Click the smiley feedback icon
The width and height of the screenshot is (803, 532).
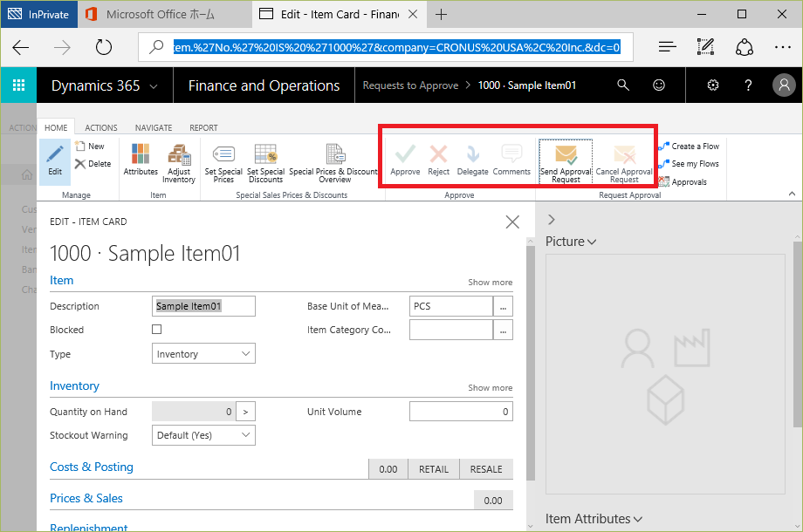coord(659,85)
